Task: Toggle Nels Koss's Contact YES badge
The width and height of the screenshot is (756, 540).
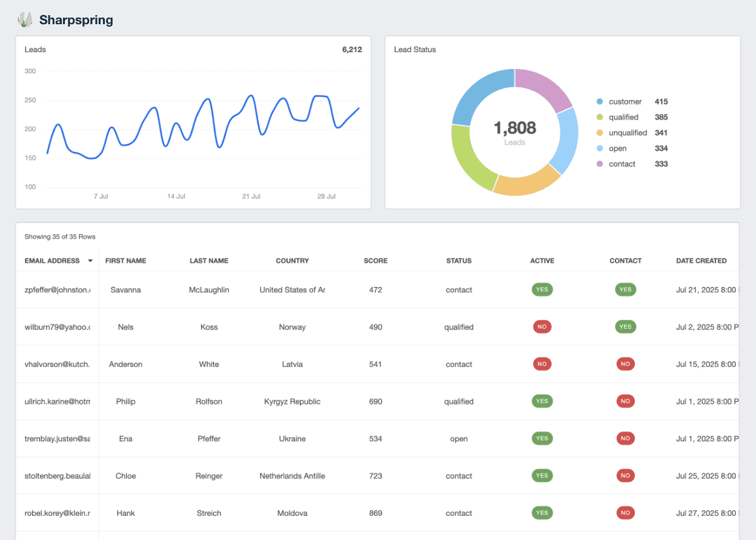Action: click(625, 326)
